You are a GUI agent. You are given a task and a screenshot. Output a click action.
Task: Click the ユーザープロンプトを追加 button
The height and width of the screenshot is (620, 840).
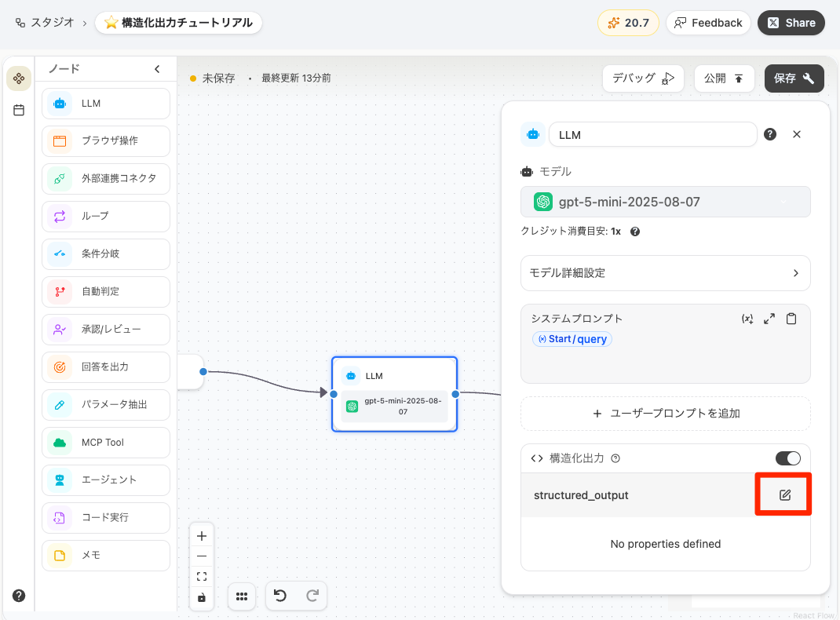[x=665, y=414]
